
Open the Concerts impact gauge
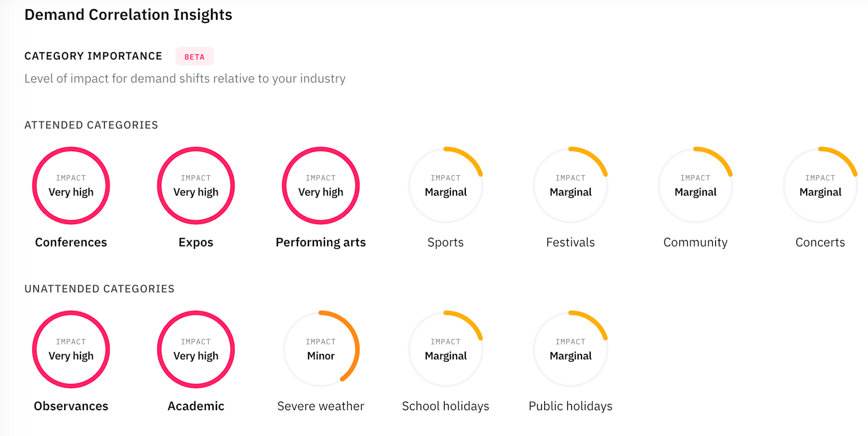coord(820,186)
